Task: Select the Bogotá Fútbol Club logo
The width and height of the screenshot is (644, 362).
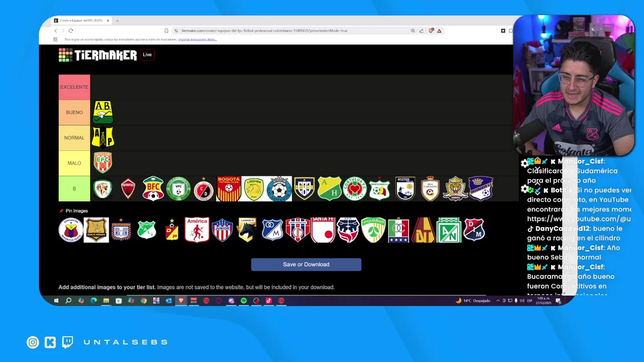Action: 228,189
